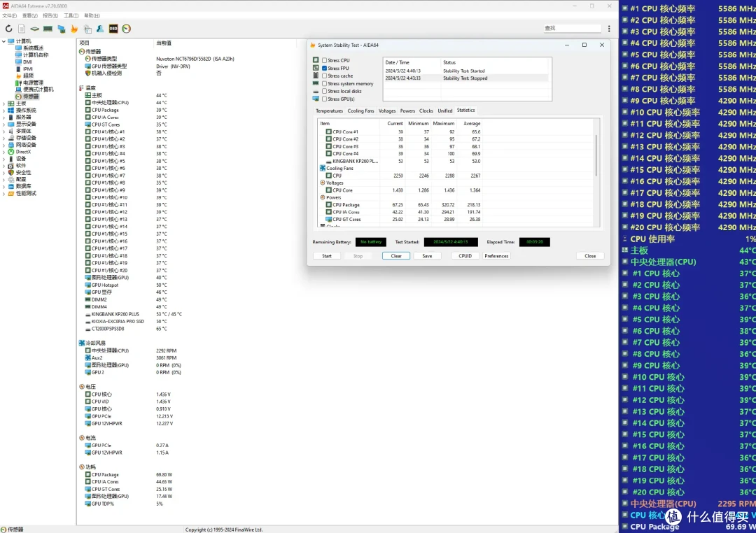
Task: Click the Maximum column header in statistics
Action: (444, 124)
